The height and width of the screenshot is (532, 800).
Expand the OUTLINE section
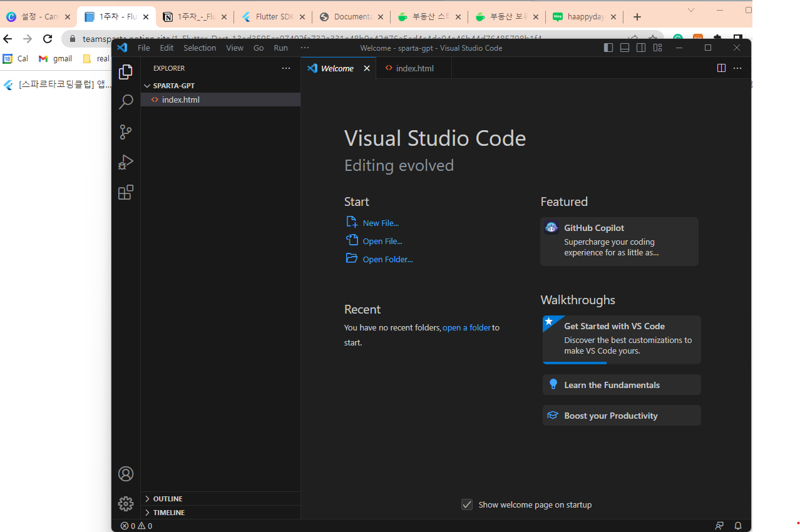(220, 499)
